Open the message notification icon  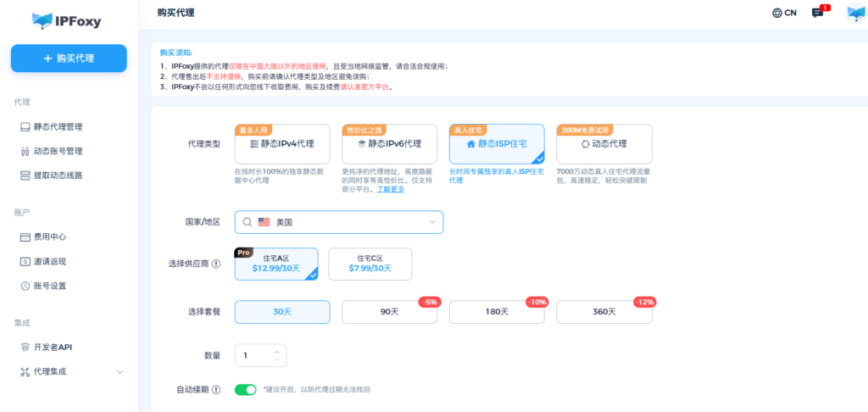pos(817,13)
